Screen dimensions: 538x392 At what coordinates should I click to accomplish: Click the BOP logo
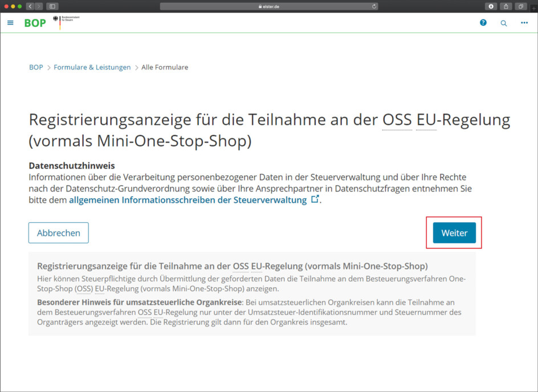[x=35, y=23]
